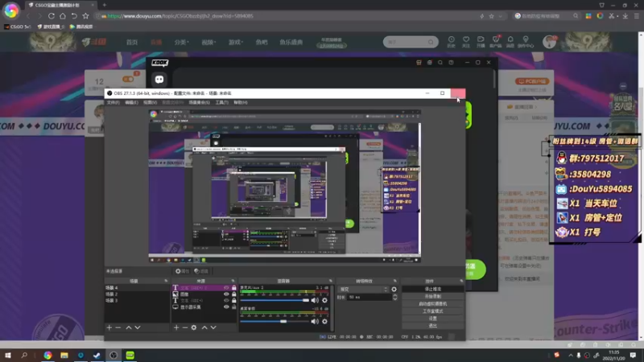Open OBS Settings button in Controls
Screen dimensions: 644x362
[x=433, y=319]
